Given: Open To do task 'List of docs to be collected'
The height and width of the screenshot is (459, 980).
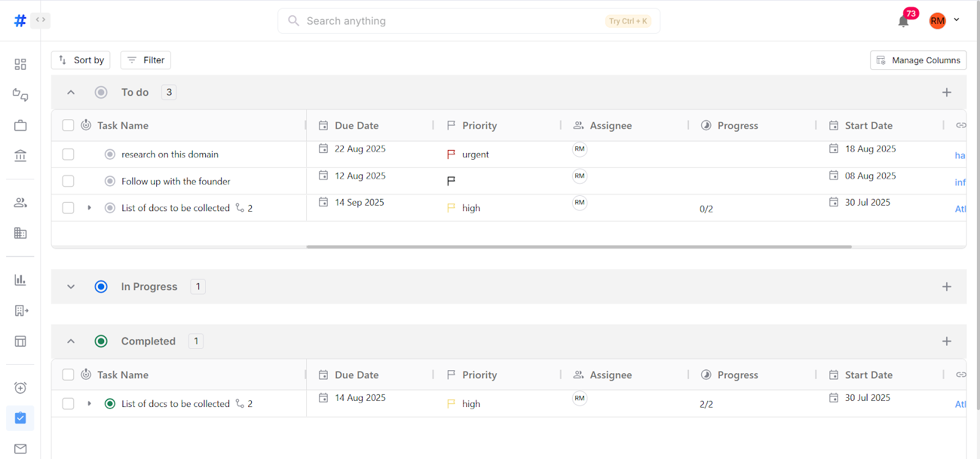Looking at the screenshot, I should click(175, 208).
